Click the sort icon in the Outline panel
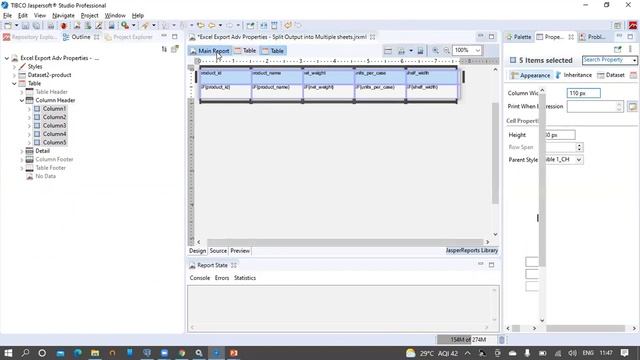 164,49
